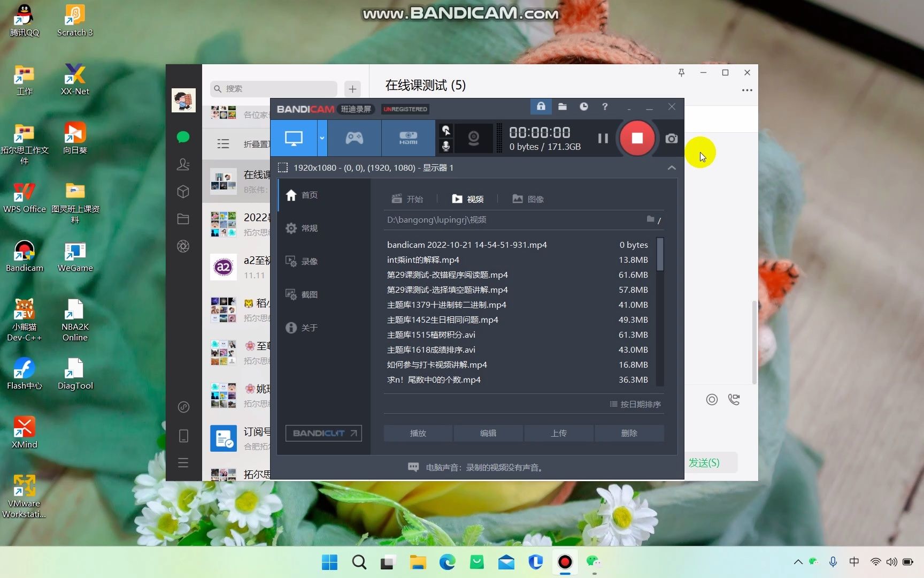
Task: Open the recording schedule clock icon
Action: point(583,107)
